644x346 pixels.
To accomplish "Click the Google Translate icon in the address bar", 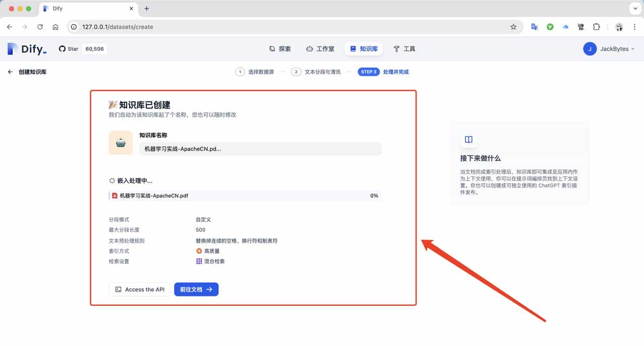I will coord(535,27).
